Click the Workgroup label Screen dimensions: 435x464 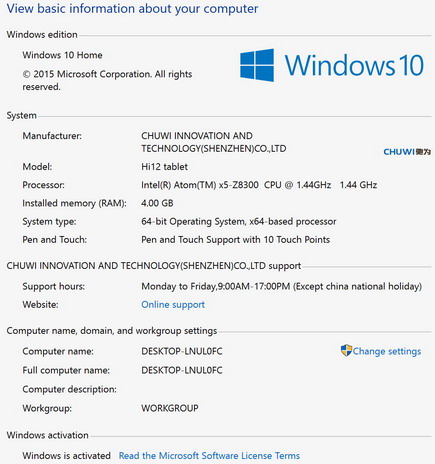[47, 408]
